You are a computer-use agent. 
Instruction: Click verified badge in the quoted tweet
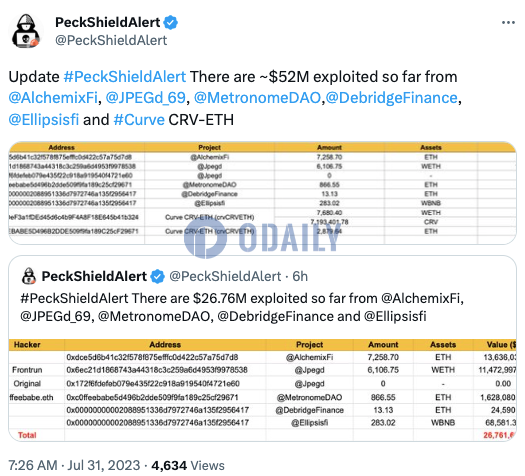tap(157, 276)
